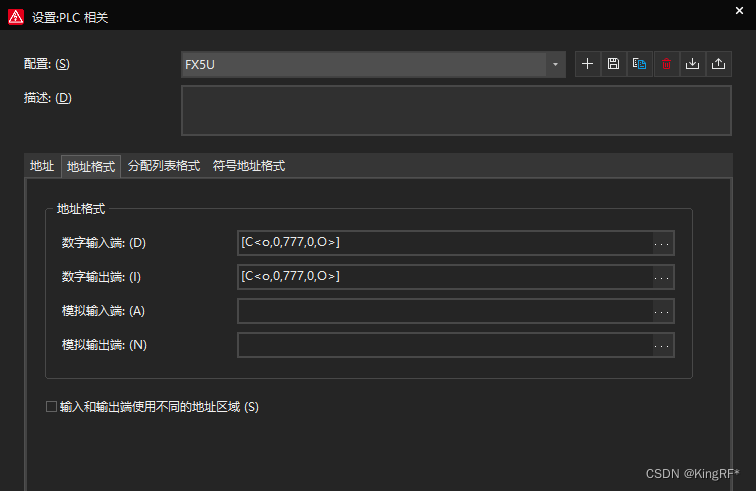Open the ellipsis button for digital input format

pos(661,243)
